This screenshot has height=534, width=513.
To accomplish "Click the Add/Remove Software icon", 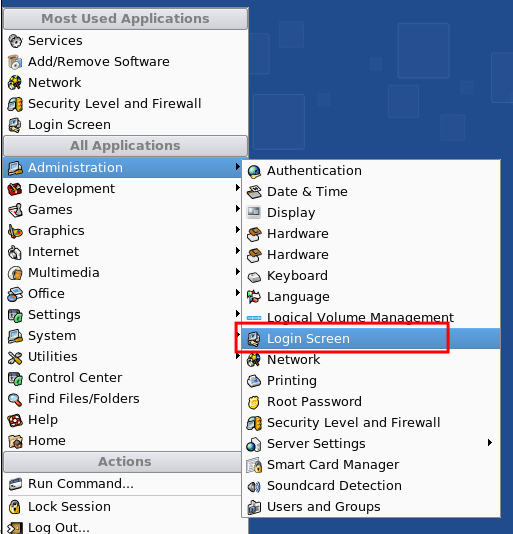I will click(x=15, y=62).
